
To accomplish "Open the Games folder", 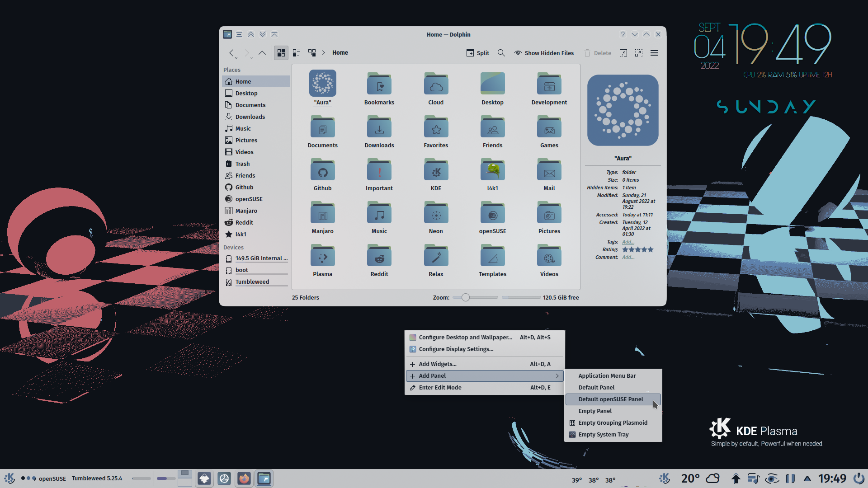I will point(549,131).
